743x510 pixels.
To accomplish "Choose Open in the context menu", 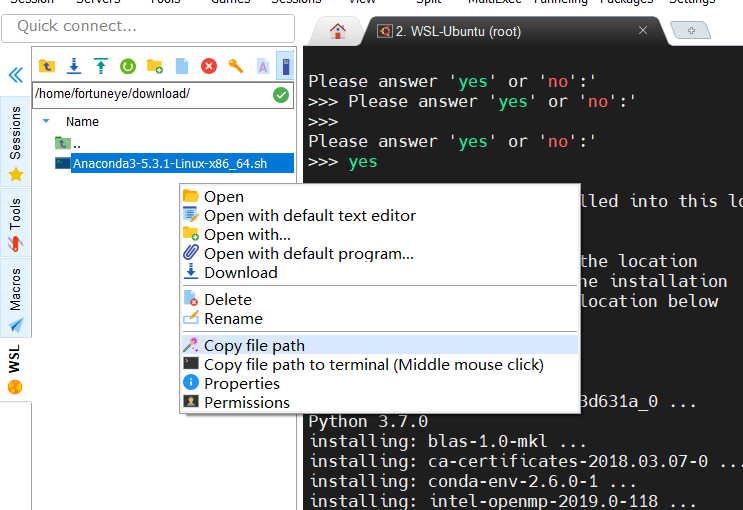I will click(x=380, y=196).
